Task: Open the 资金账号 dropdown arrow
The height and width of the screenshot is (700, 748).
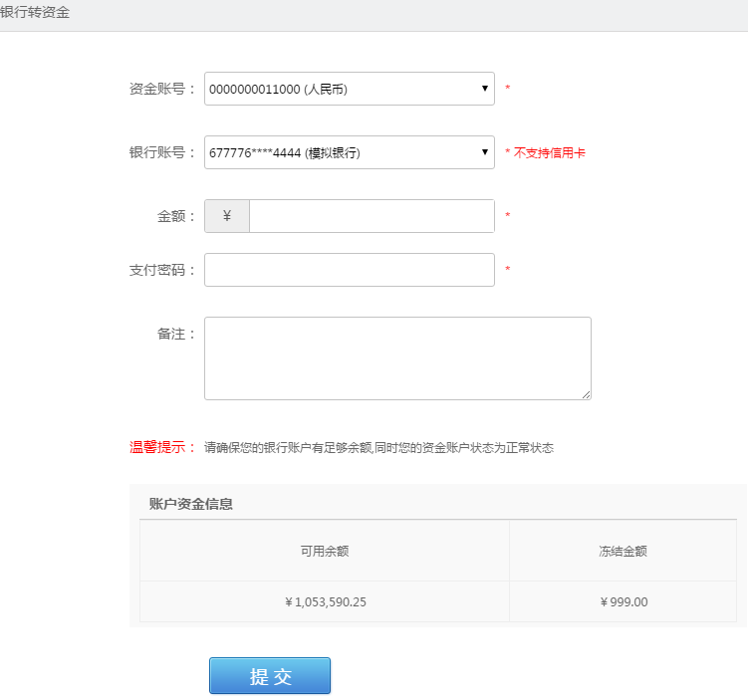Action: pyautogui.click(x=485, y=89)
